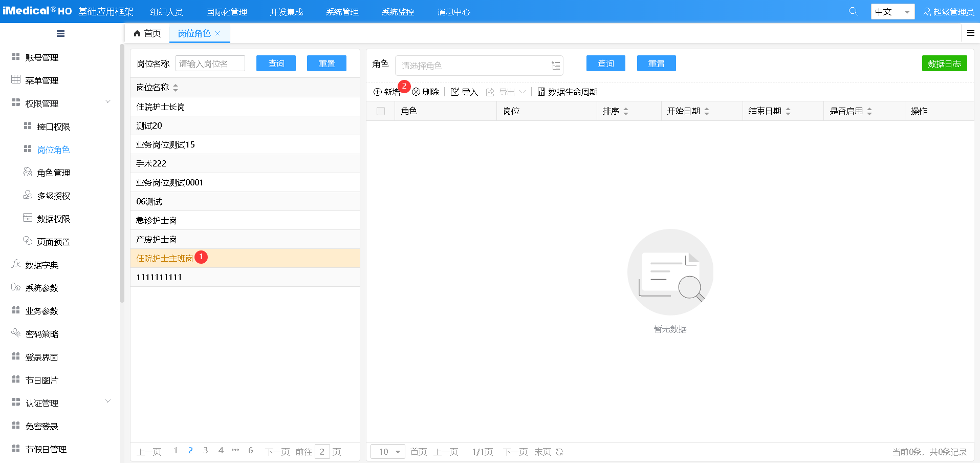Toggle the select-all checkbox in table header
Image resolution: width=980 pixels, height=463 pixels.
pyautogui.click(x=381, y=111)
